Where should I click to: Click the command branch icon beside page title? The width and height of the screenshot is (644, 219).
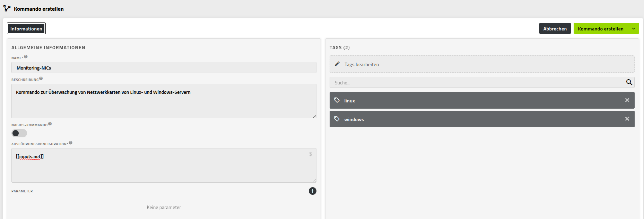pos(7,8)
